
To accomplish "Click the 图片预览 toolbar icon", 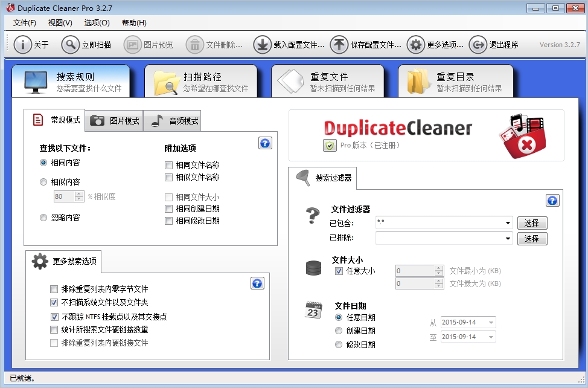I will [x=132, y=45].
